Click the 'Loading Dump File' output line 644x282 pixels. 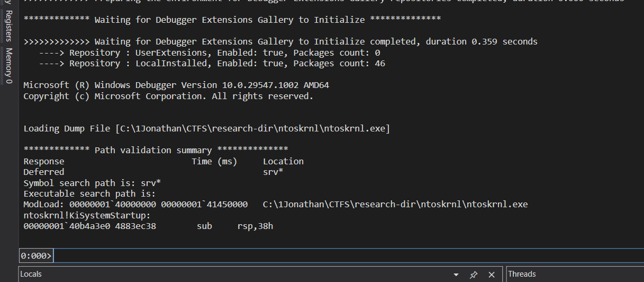(206, 128)
